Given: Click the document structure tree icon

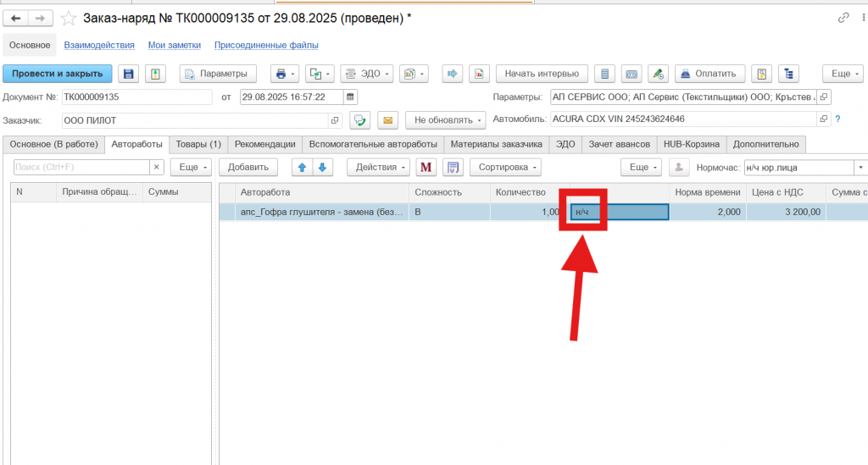Looking at the screenshot, I should [x=790, y=74].
